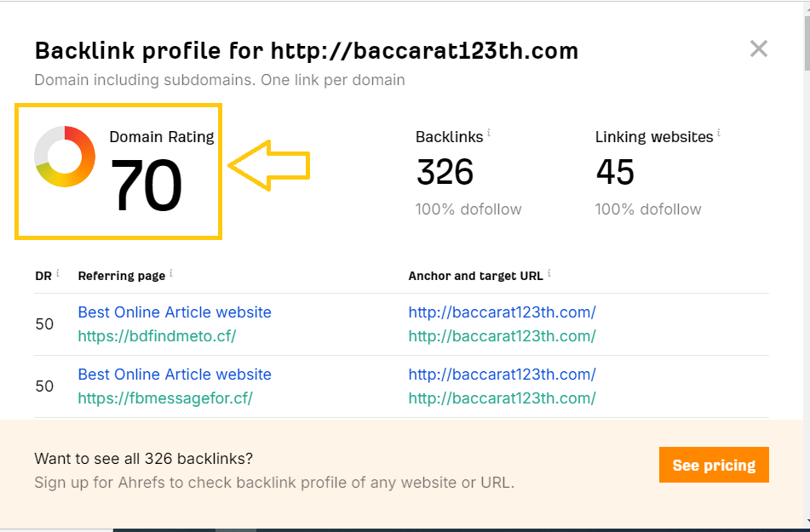
Task: Close the Backlink profile dialog
Action: [758, 49]
